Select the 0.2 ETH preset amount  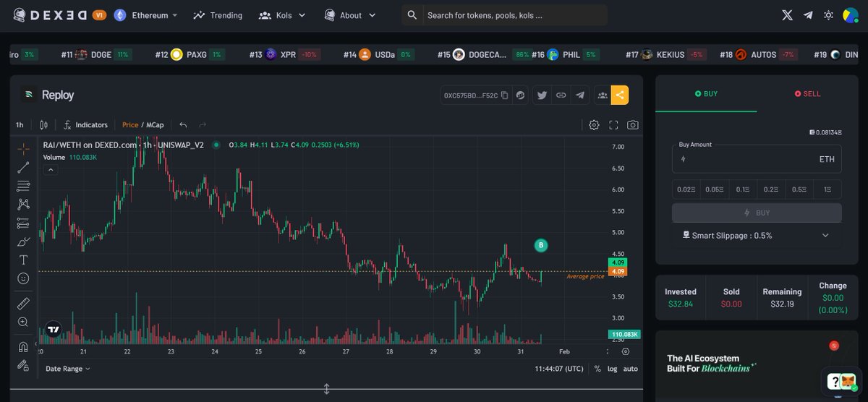tap(771, 189)
